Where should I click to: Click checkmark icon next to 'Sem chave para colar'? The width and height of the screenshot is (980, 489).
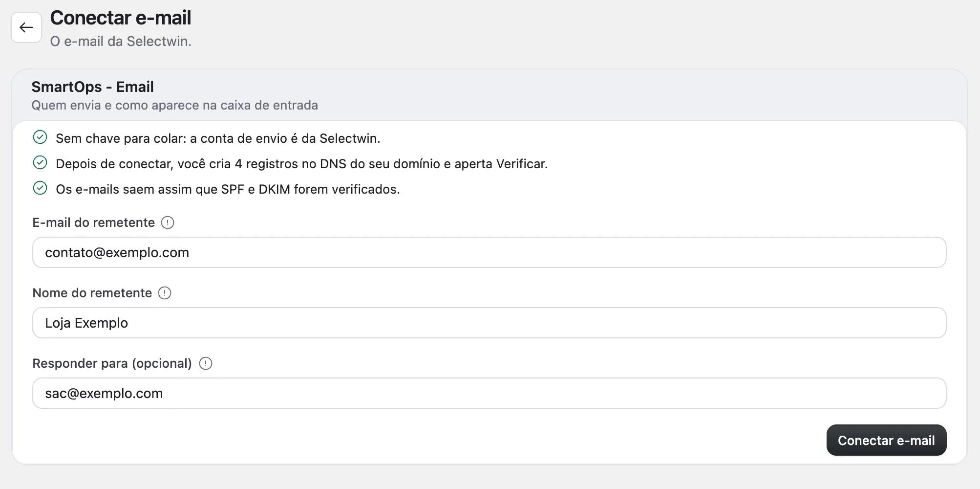tap(40, 137)
